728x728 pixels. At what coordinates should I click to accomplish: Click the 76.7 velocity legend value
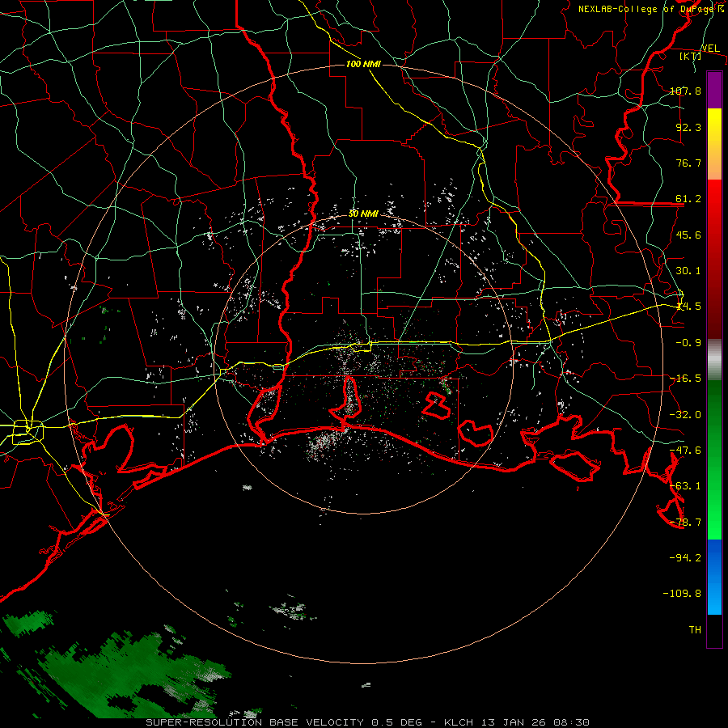(688, 163)
